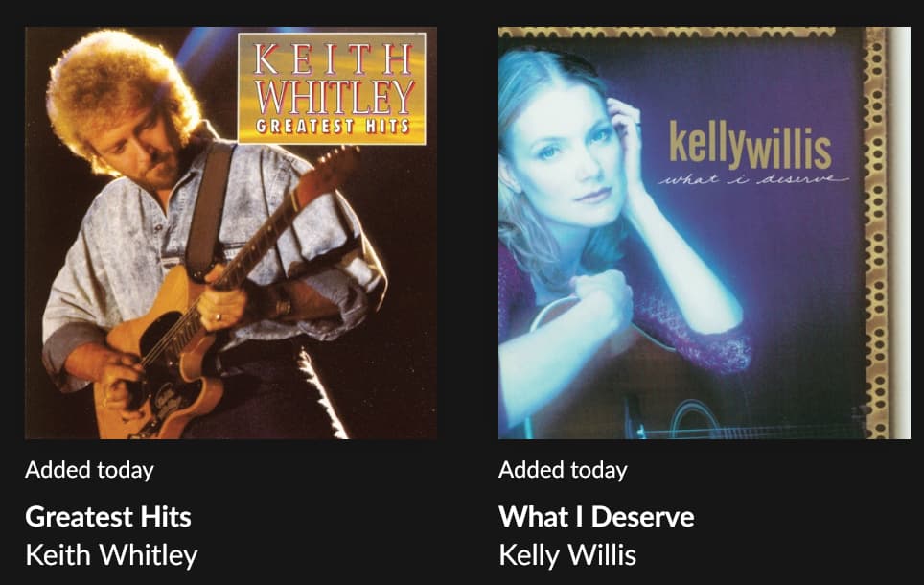Click the 'what i deserve' cursive script on cover

753,179
